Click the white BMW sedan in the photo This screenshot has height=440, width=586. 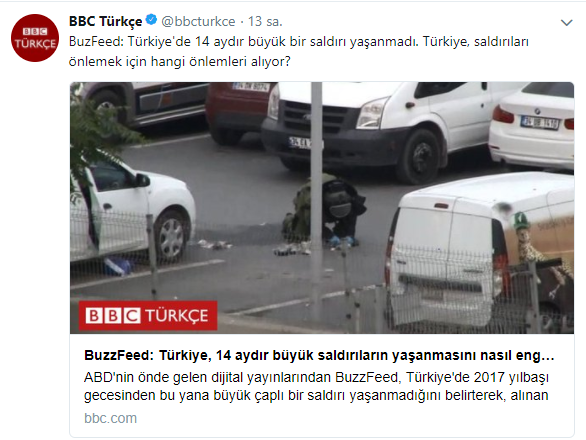point(532,125)
